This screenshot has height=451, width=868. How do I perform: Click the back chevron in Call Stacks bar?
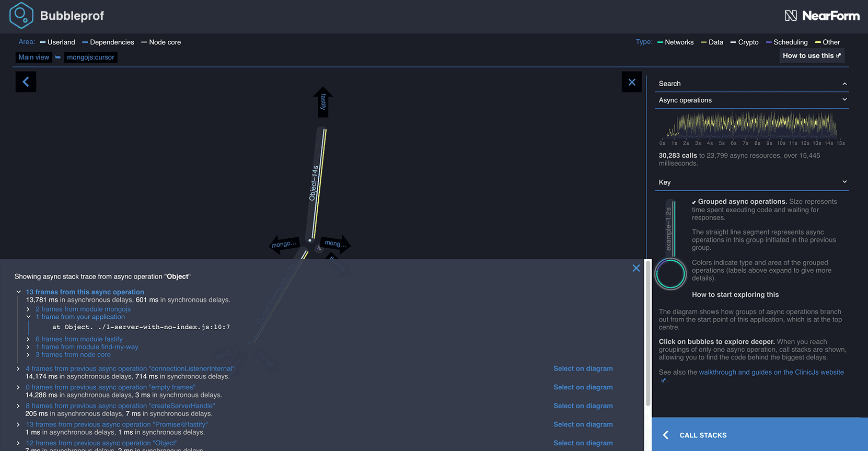click(x=666, y=435)
